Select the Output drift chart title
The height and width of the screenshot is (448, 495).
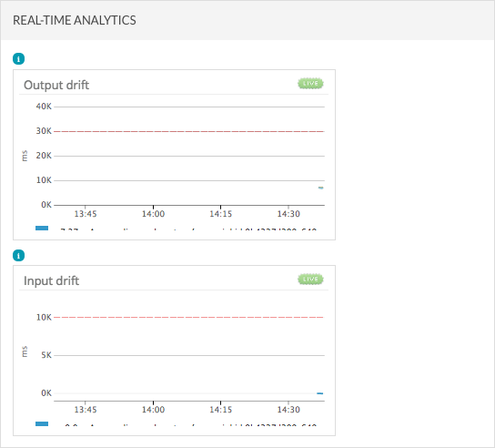pyautogui.click(x=56, y=85)
